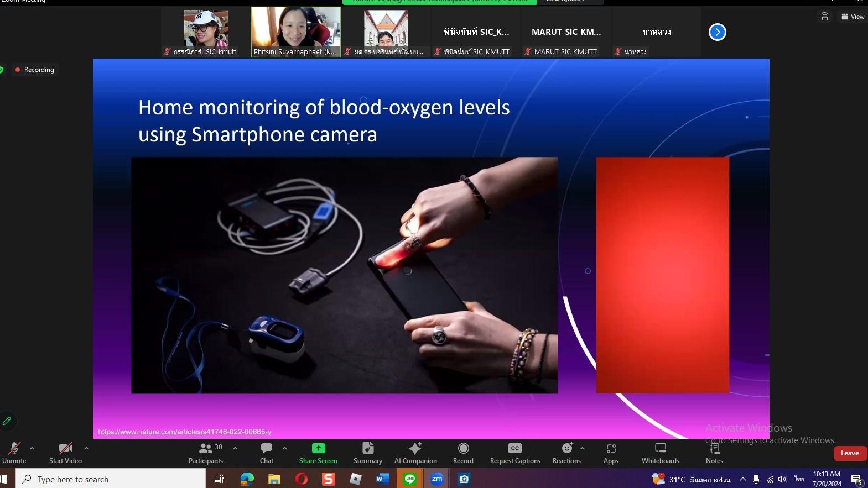
Task: Open the audio options caret beside Unmute
Action: pyautogui.click(x=32, y=448)
